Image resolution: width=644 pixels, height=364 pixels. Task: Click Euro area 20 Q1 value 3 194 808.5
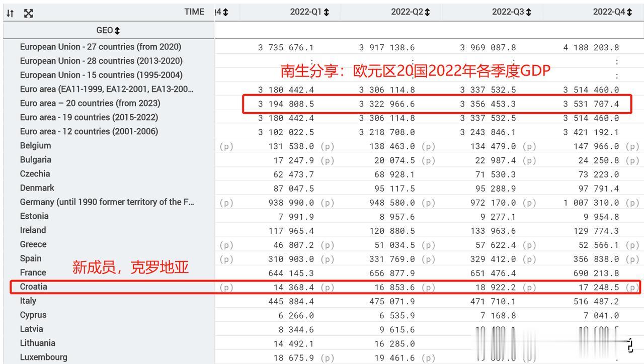coord(286,104)
